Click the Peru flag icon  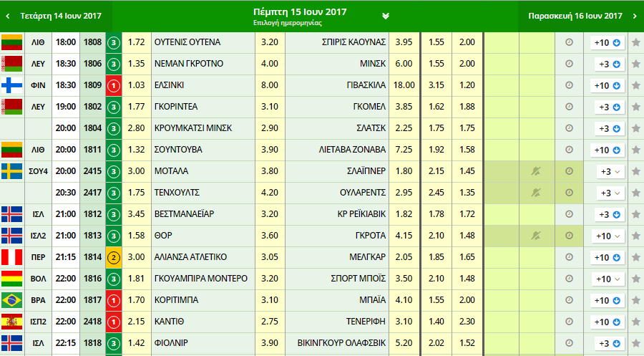pos(12,257)
